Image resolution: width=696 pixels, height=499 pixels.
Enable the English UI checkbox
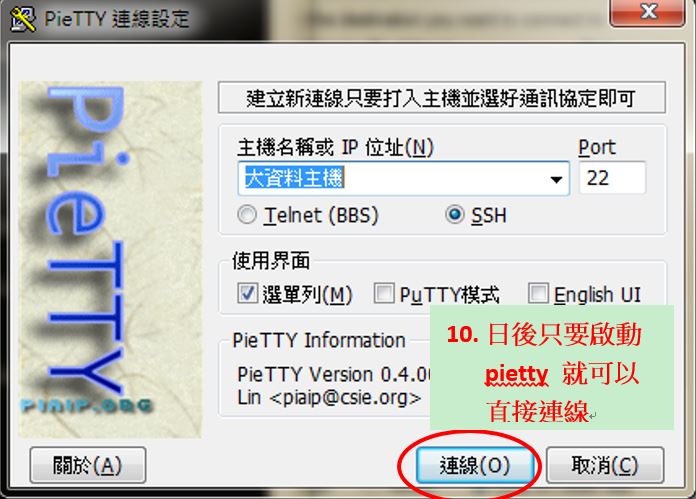539,294
